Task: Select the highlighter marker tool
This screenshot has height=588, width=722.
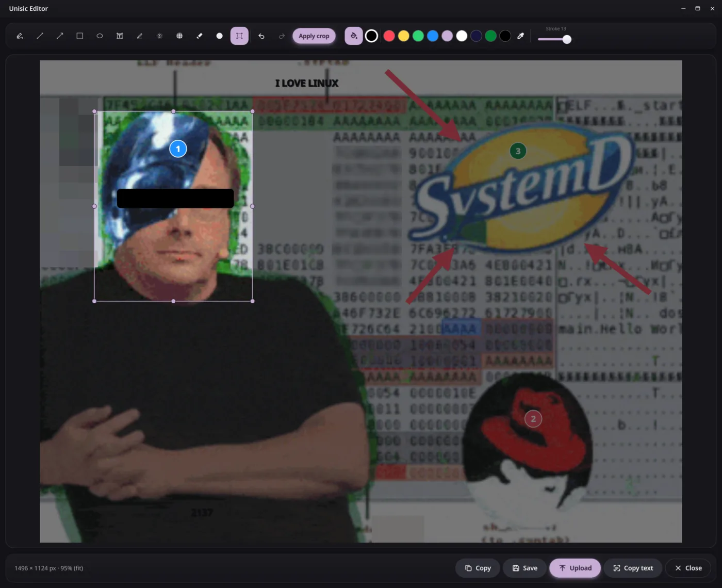Action: point(139,36)
